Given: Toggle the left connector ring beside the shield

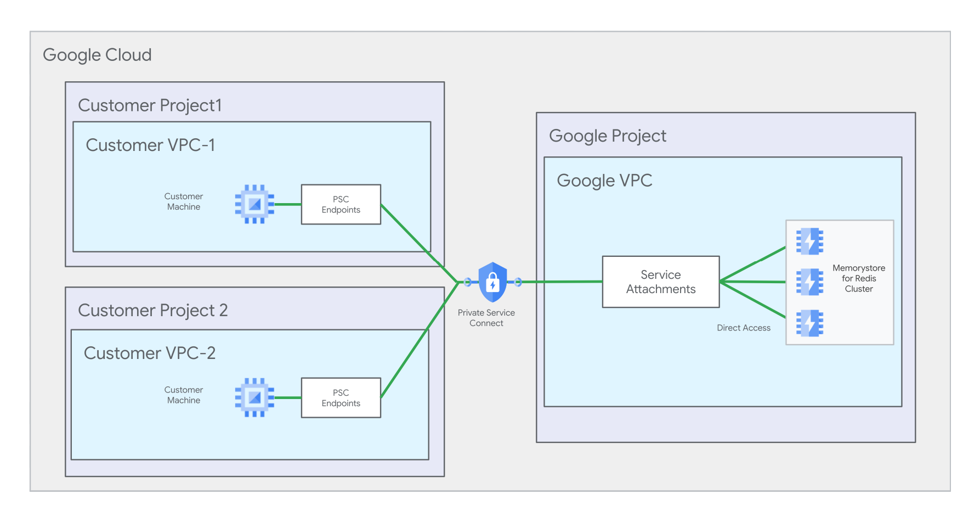Looking at the screenshot, I should point(467,282).
